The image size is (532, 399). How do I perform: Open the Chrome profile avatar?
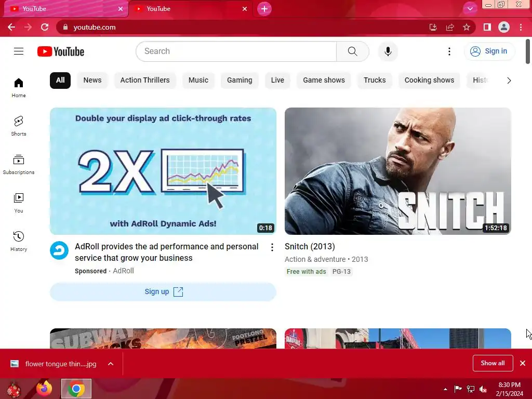504,27
